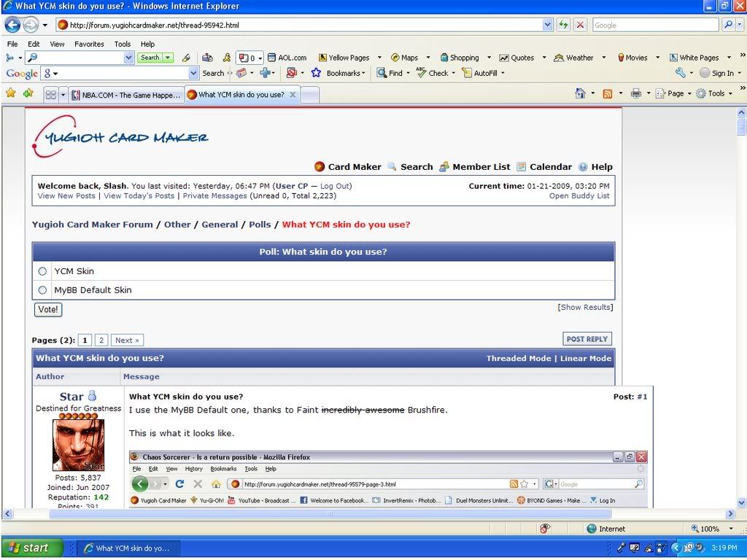Select the MyBB Default Skin poll option

pyautogui.click(x=42, y=290)
